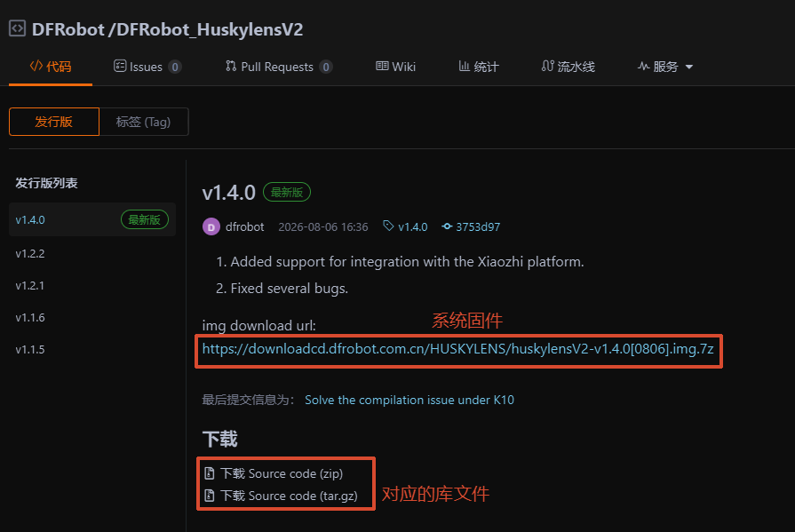Click the 最新版 badge in the sidebar
The width and height of the screenshot is (795, 532).
(x=145, y=219)
